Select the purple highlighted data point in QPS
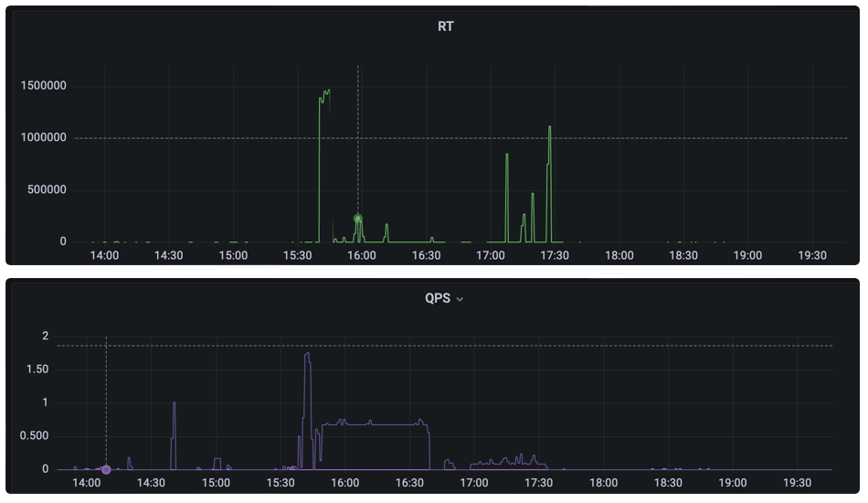Screen dimensions: 868x503 106,470
